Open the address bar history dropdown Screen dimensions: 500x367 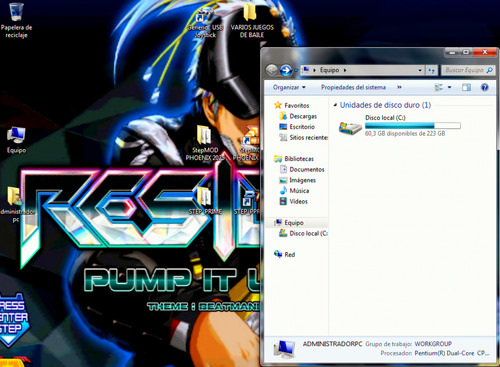(420, 70)
